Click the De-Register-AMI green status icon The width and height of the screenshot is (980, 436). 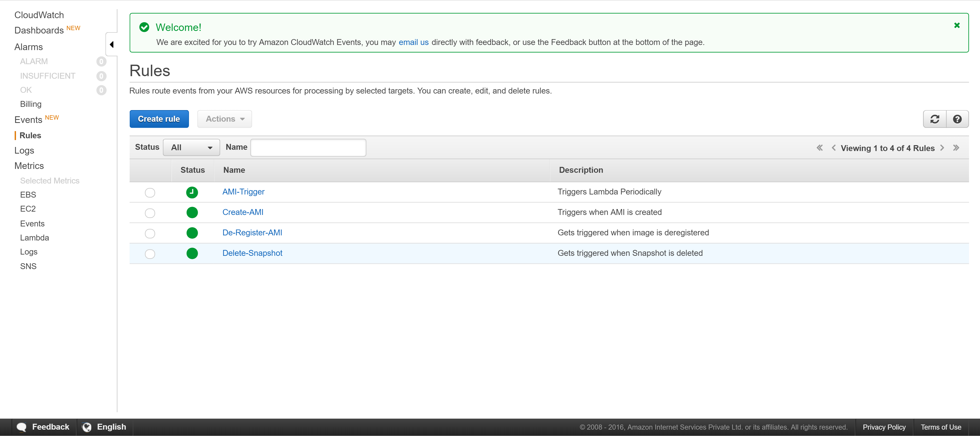click(192, 233)
